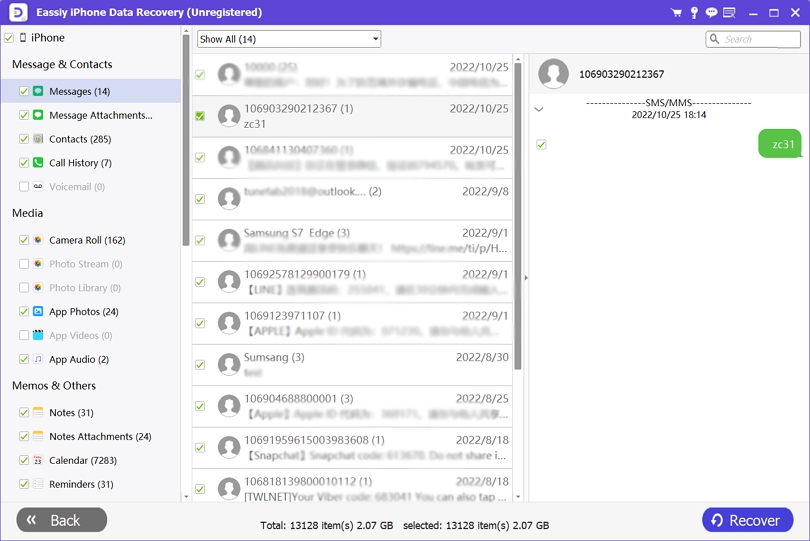Screen dimensions: 810x541
Task: Collapse the SMS/MMS conversation chevron
Action: pyautogui.click(x=539, y=109)
